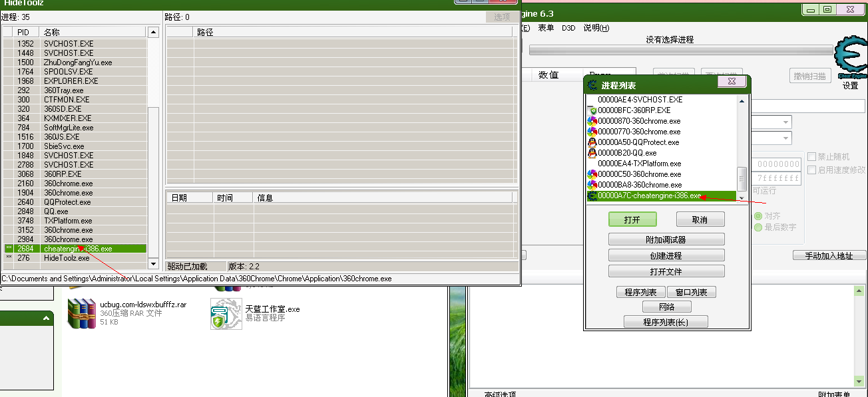The width and height of the screenshot is (868, 397).
Task: Select the 最后数字 radio option
Action: coord(758,227)
